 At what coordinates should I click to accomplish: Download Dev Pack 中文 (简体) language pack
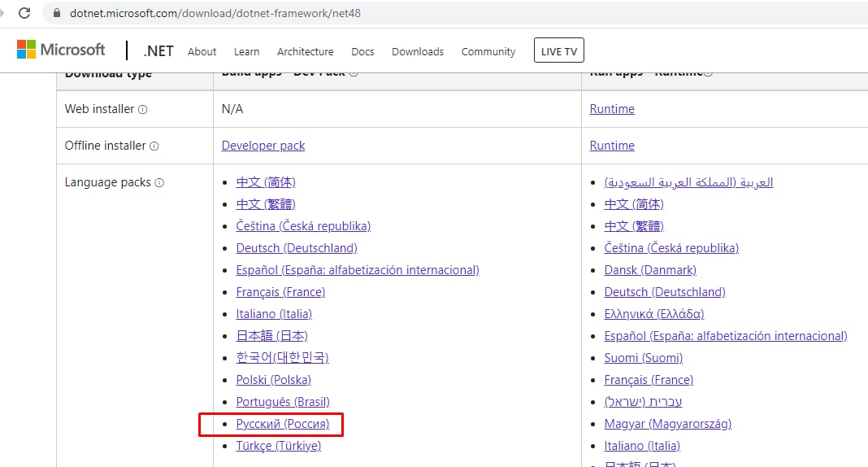pyautogui.click(x=266, y=182)
